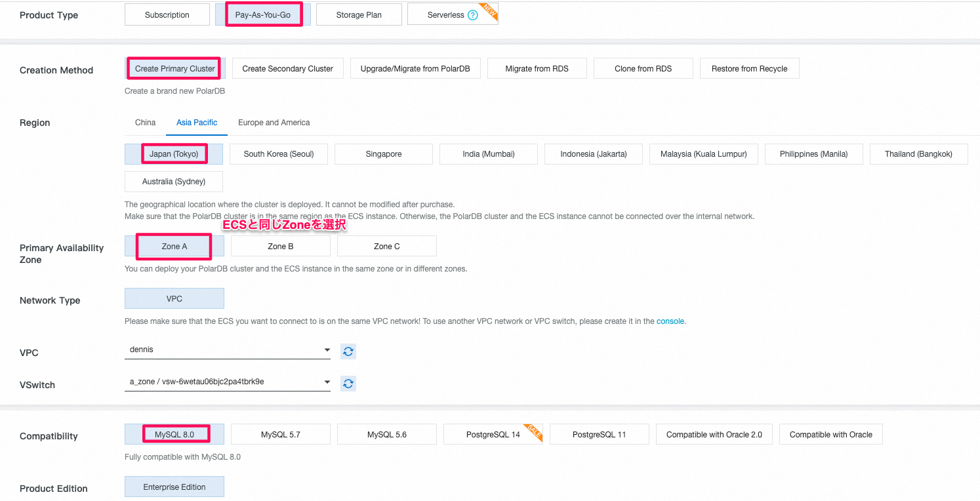980x501 pixels.
Task: Select Compatible with Oracle option
Action: pyautogui.click(x=831, y=435)
